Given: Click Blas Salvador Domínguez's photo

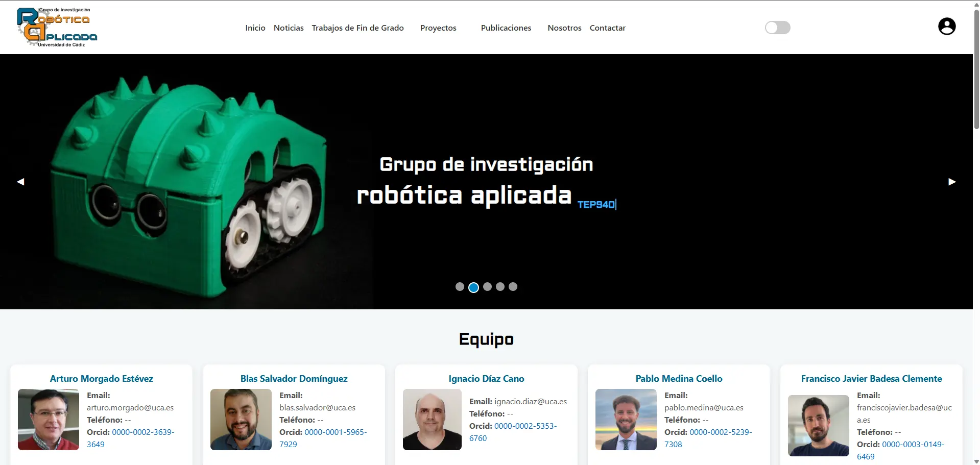Looking at the screenshot, I should (241, 420).
